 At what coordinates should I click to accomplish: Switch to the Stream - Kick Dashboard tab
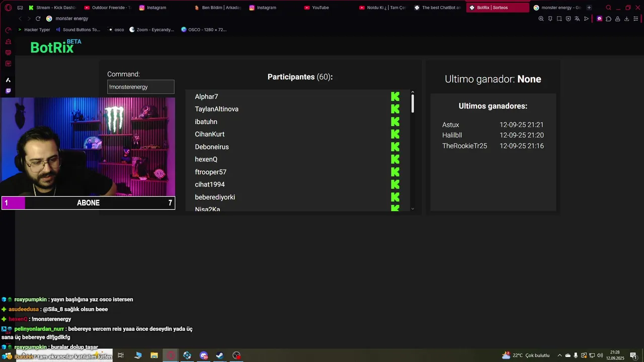52,8
